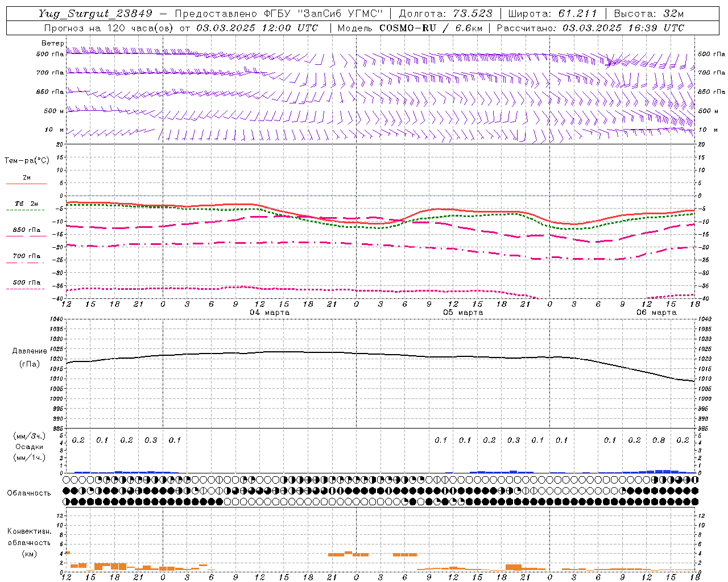This screenshot has width=728, height=582.
Task: Click the 500 гПа temperature legend entry text
Action: pos(27,282)
